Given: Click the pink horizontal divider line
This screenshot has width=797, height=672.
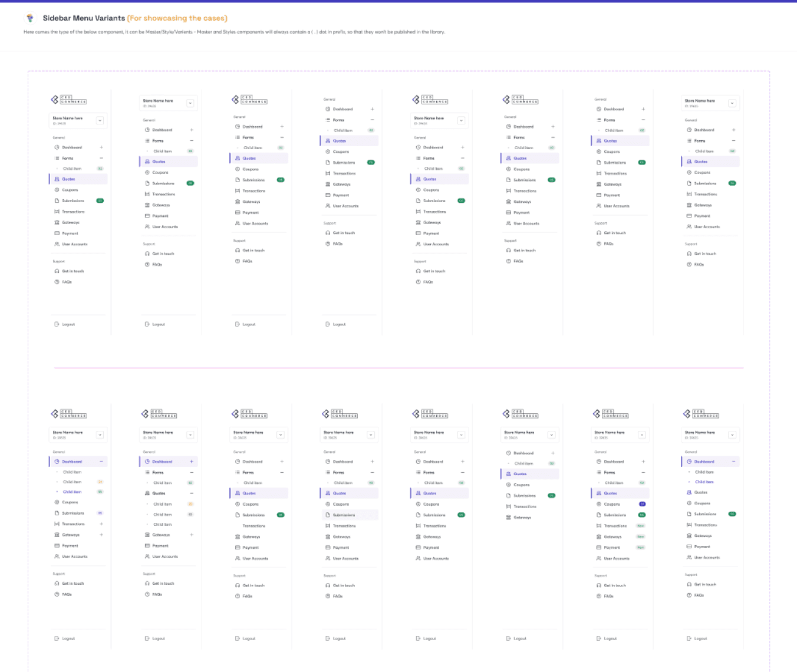Looking at the screenshot, I should [x=398, y=368].
